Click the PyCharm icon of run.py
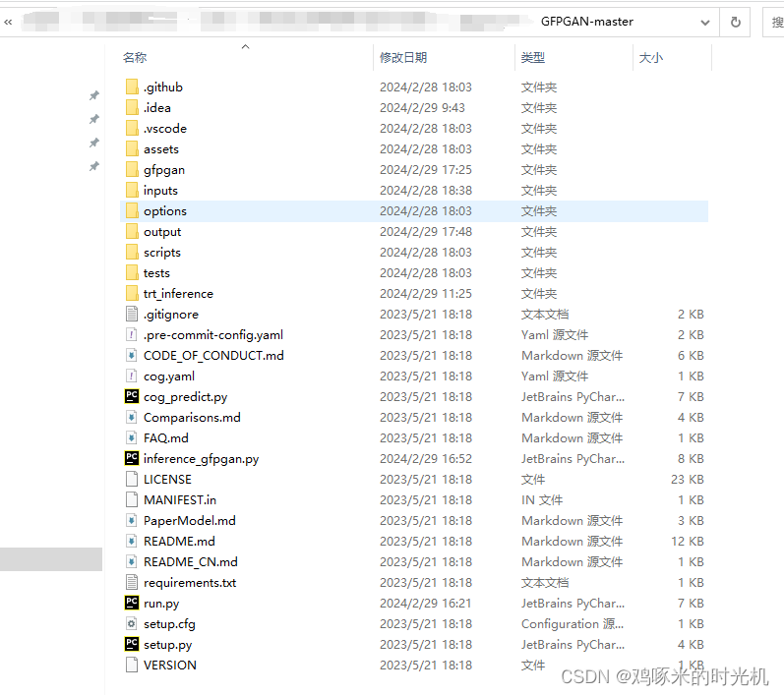 [x=132, y=603]
